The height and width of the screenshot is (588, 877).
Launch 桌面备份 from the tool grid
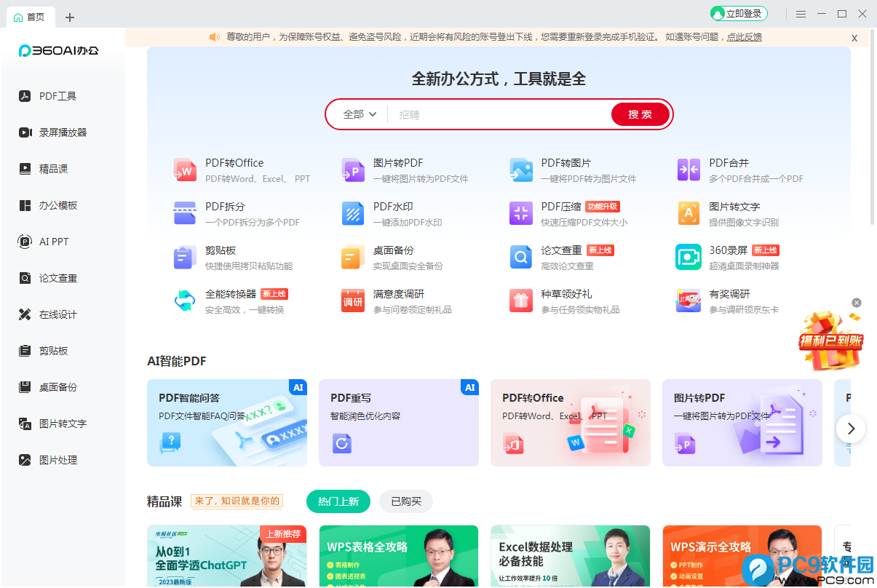tap(353, 257)
